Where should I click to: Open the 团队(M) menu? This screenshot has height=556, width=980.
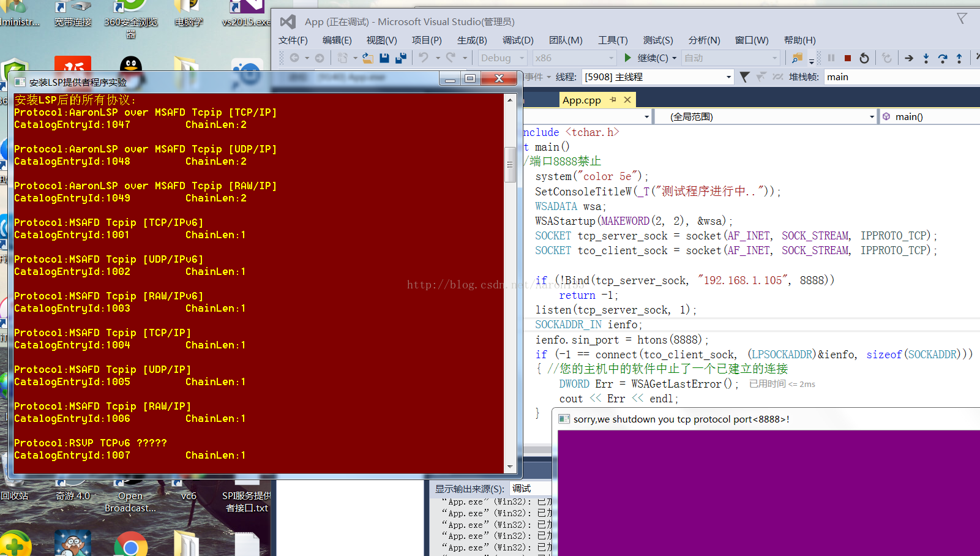[566, 40]
